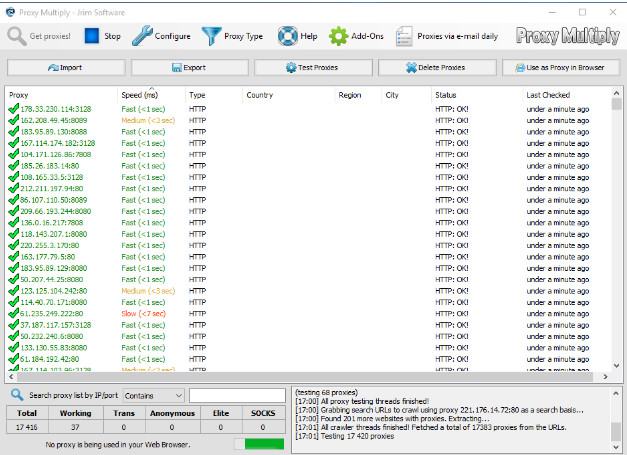Click the blue Stop square icon
This screenshot has width=627, height=455.
[x=92, y=36]
